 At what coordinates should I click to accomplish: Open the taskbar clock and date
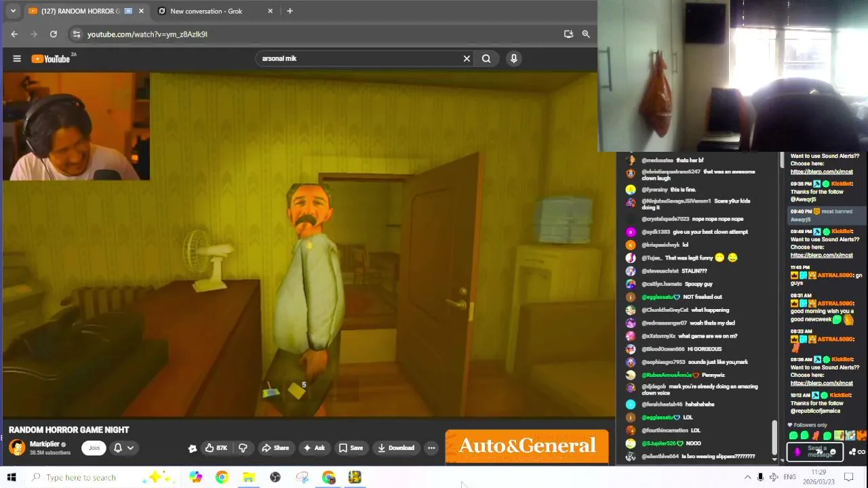click(x=818, y=477)
